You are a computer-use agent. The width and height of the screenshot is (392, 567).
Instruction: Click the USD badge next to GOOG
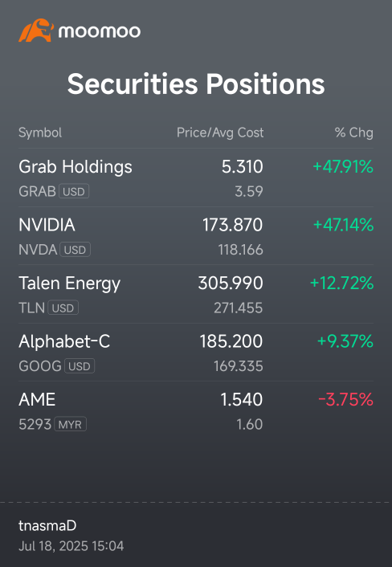point(80,366)
